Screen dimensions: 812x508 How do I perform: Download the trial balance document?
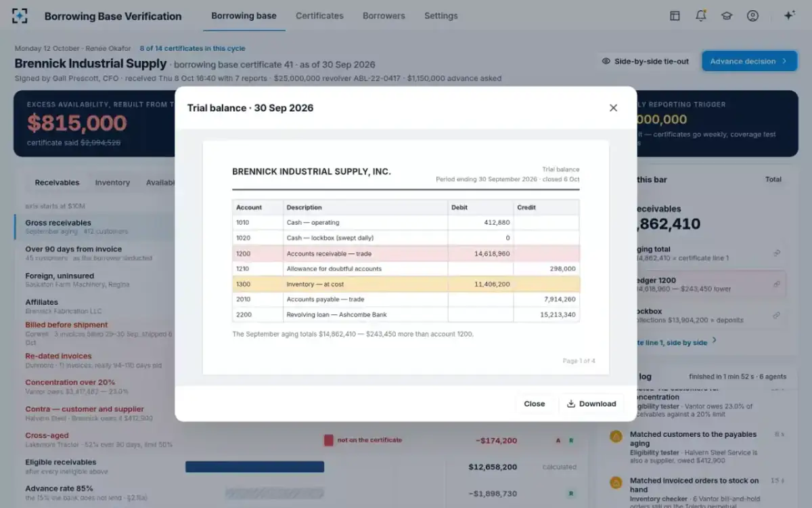click(x=591, y=404)
